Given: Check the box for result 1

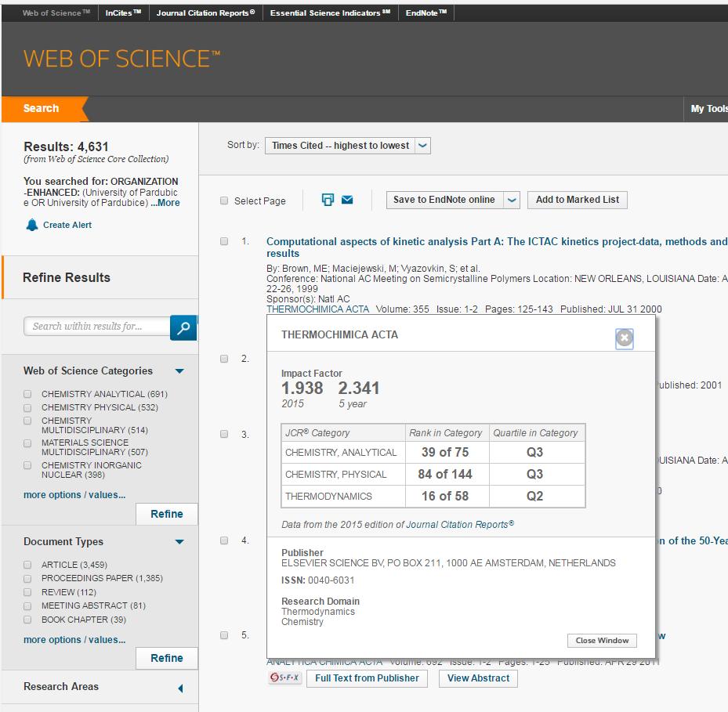Looking at the screenshot, I should [224, 241].
